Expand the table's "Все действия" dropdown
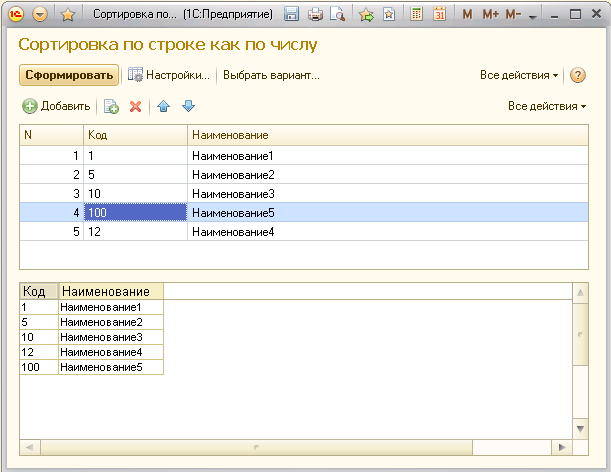 tap(546, 106)
